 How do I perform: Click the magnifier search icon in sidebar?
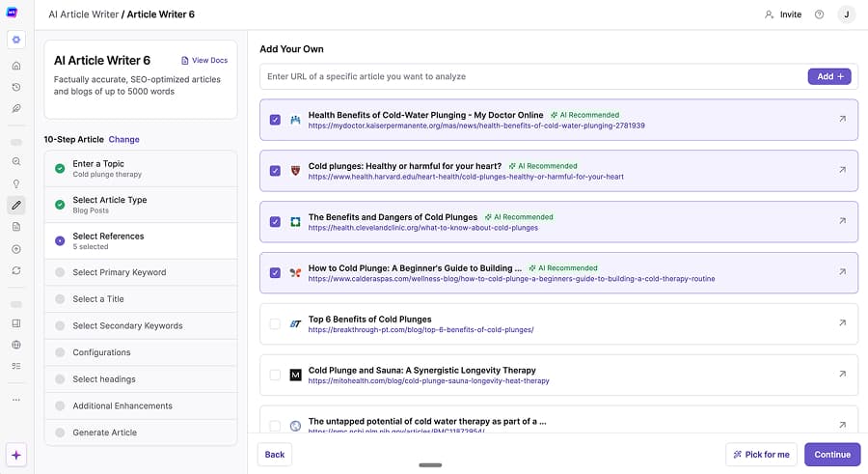(x=16, y=161)
